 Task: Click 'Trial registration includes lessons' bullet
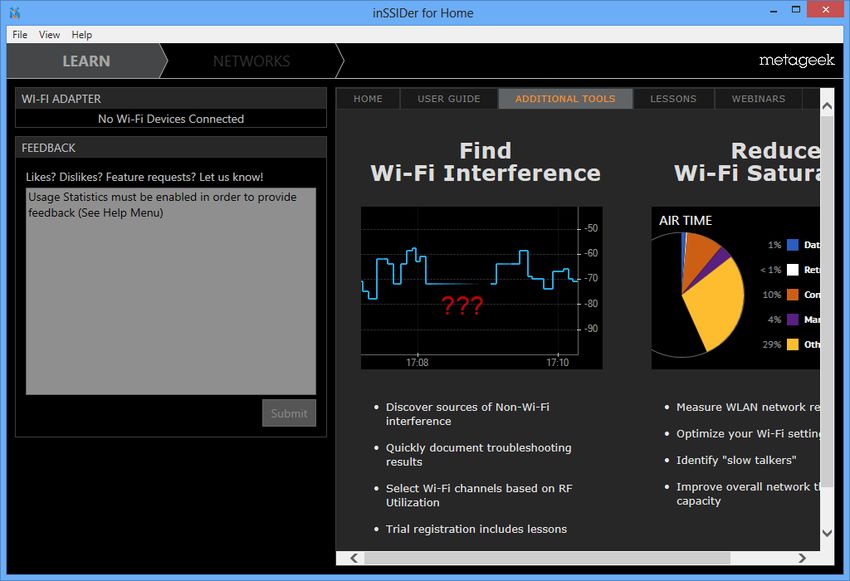click(476, 529)
